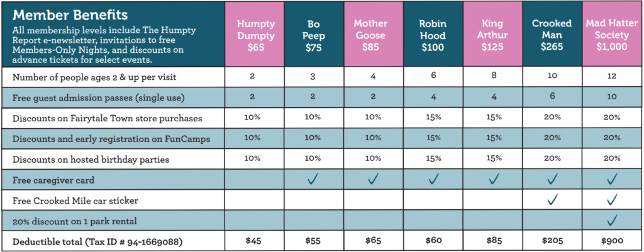The height and width of the screenshot is (252, 644).
Task: Select the Mad Hatter Society $1,000 header
Action: click(612, 34)
